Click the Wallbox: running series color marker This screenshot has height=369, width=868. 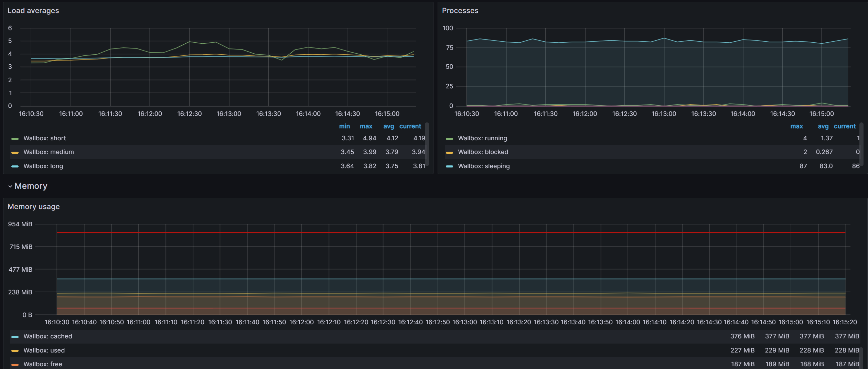click(x=450, y=138)
